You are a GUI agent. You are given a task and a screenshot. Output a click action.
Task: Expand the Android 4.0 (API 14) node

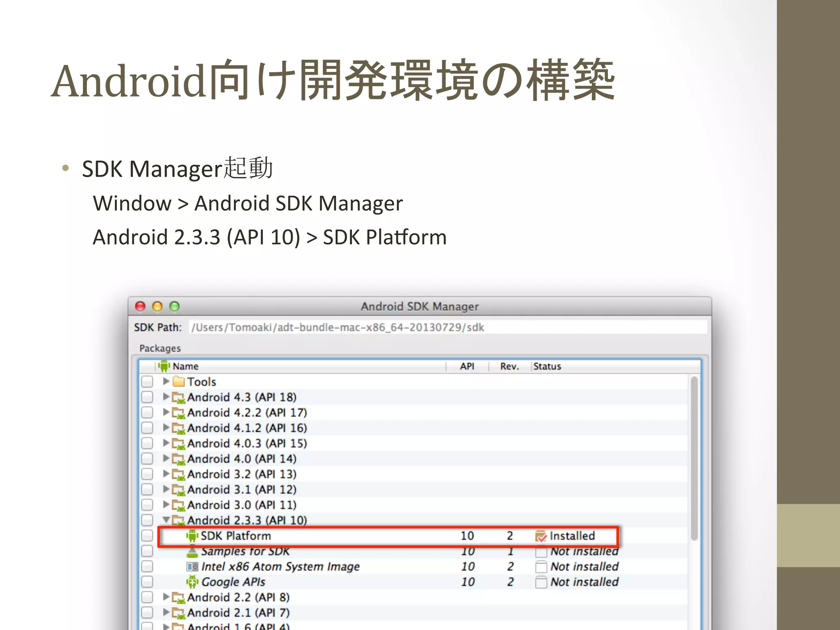pyautogui.click(x=166, y=458)
